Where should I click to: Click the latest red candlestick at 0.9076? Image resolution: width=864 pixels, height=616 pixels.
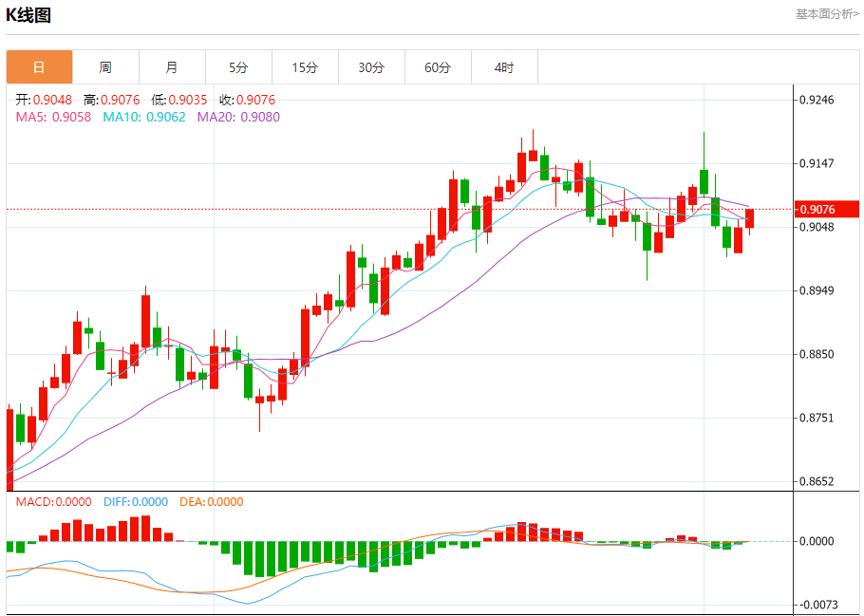coord(749,218)
